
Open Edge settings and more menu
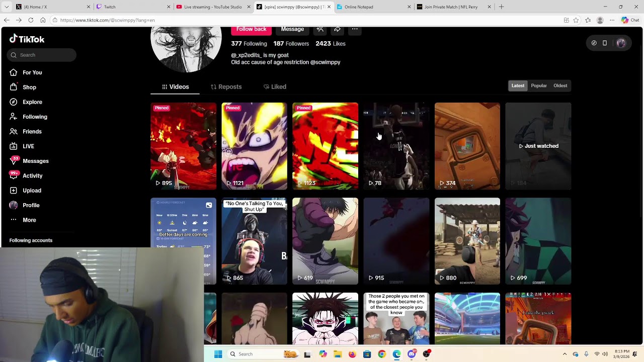tap(612, 20)
